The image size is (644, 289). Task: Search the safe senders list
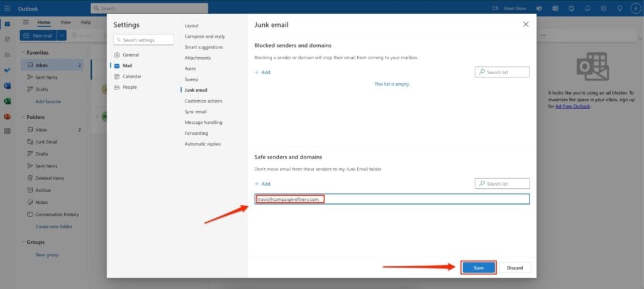[x=502, y=184]
